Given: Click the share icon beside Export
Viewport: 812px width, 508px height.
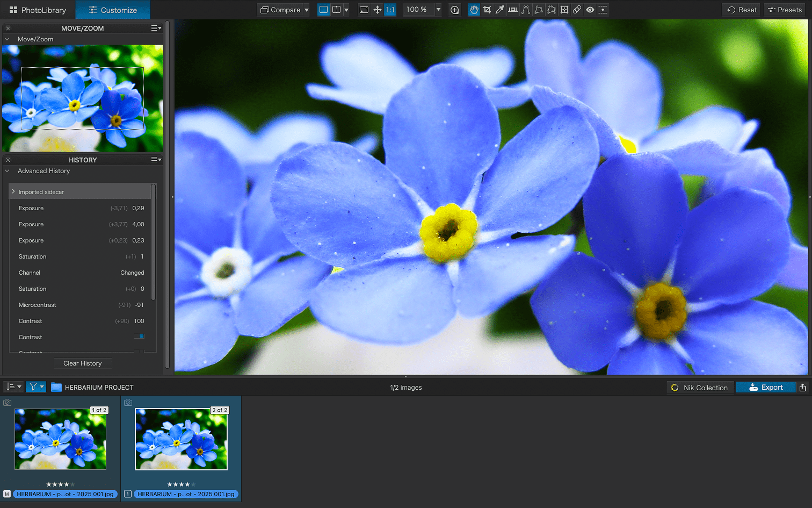Looking at the screenshot, I should click(x=802, y=387).
